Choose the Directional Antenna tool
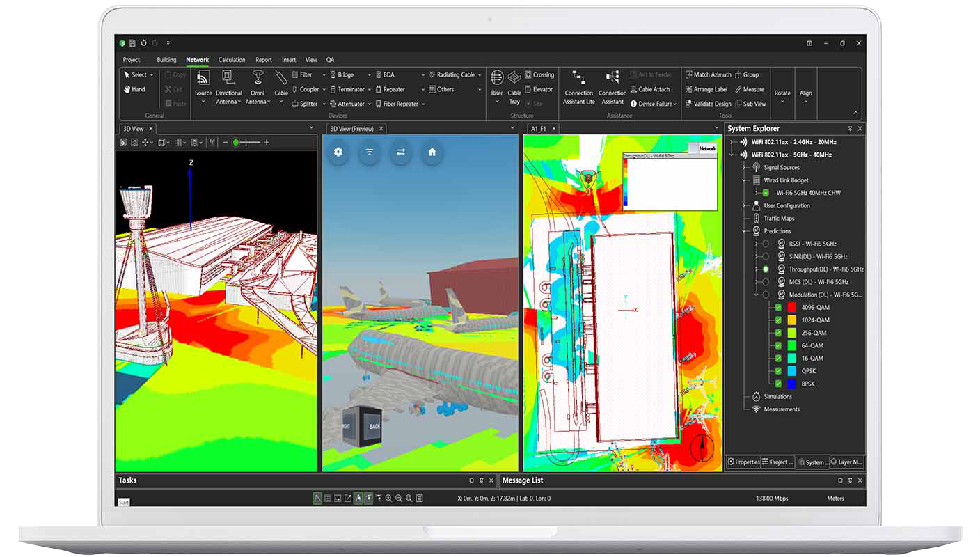The image size is (980, 557). [228, 86]
